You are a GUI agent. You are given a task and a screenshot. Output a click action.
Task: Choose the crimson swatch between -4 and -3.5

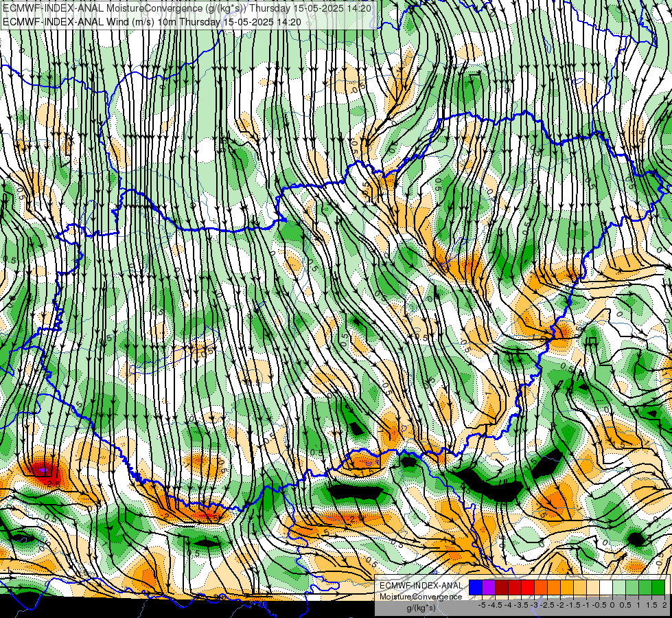click(x=515, y=588)
